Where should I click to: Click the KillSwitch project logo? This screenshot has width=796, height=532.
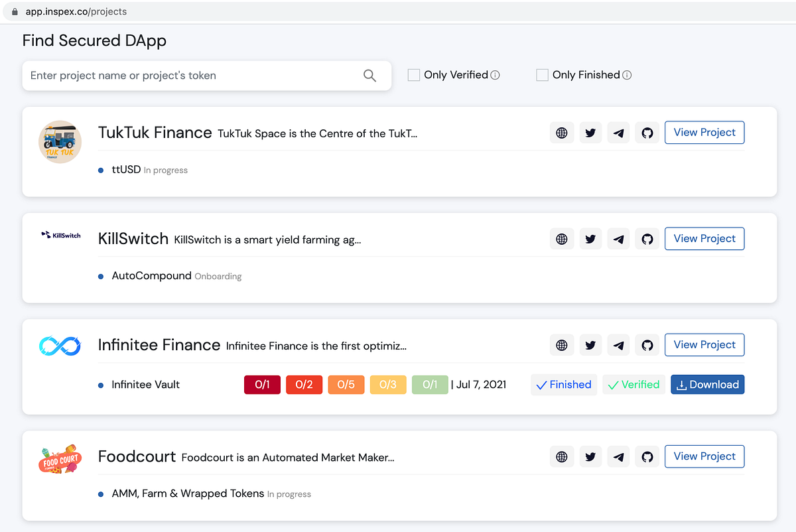coord(60,234)
